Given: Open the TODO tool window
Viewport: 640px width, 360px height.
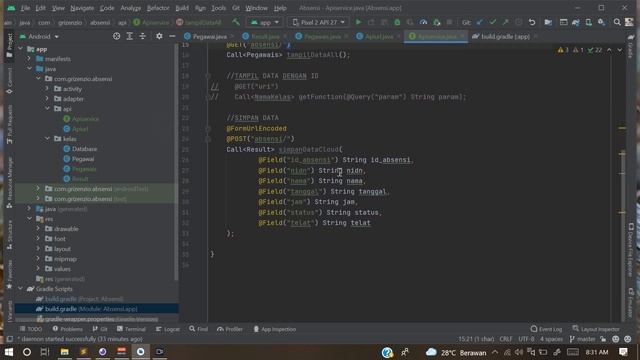Looking at the screenshot, I should coord(31,329).
